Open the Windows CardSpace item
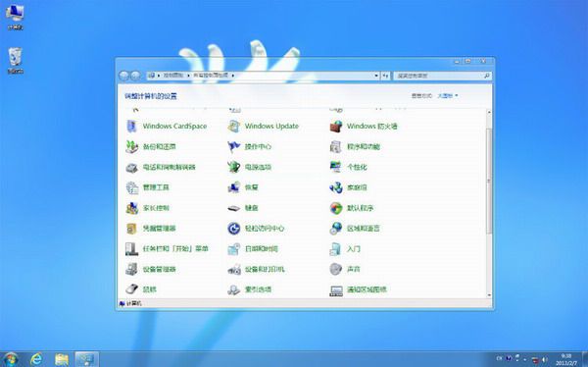The width and height of the screenshot is (588, 367). (x=167, y=127)
